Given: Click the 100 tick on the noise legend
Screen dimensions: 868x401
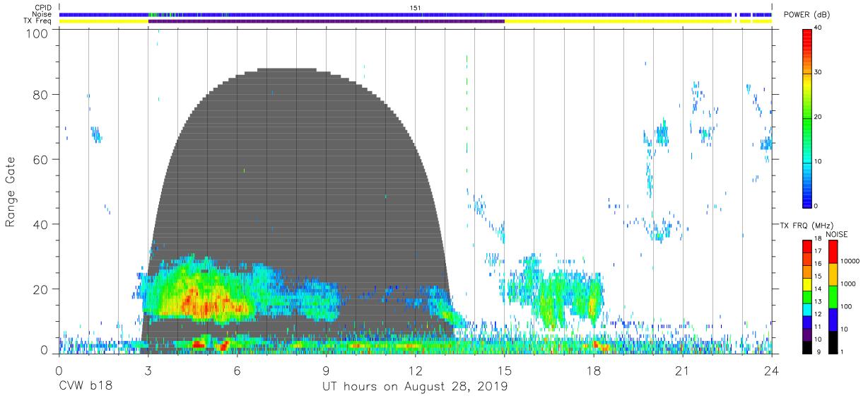Looking at the screenshot, I should click(847, 306).
